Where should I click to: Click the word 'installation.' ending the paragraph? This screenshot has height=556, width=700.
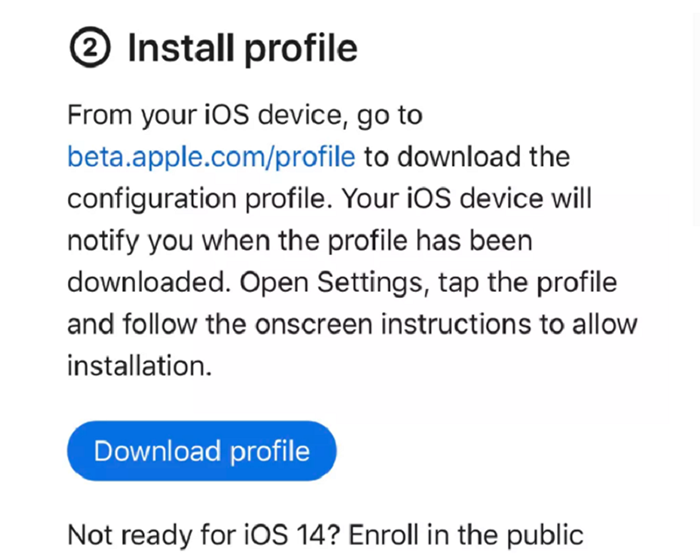139,366
